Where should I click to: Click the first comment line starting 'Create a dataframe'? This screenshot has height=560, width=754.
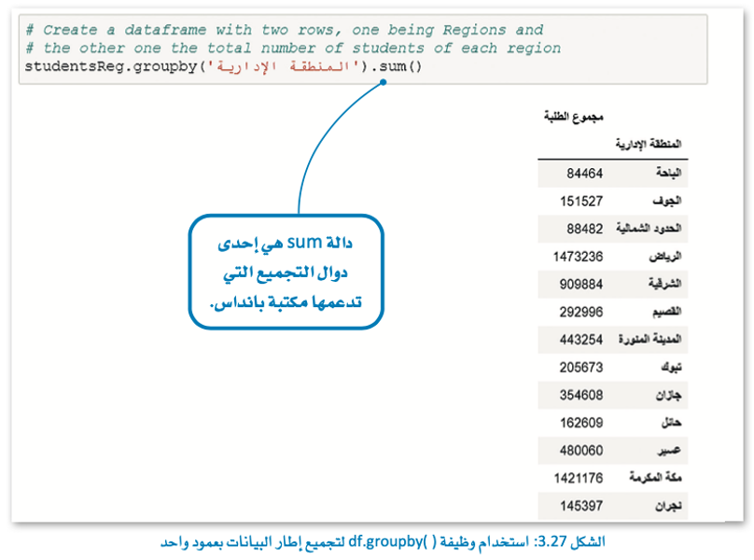pos(285,30)
